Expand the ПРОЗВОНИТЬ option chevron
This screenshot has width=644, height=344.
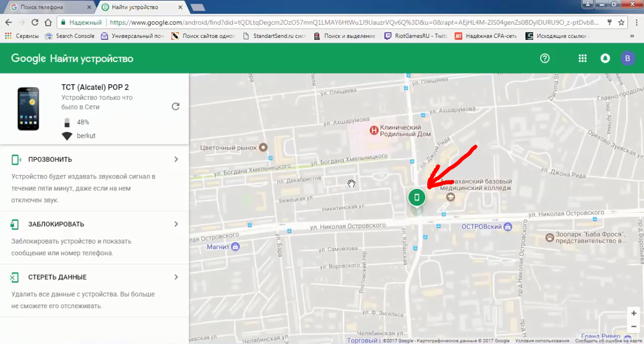pos(176,159)
